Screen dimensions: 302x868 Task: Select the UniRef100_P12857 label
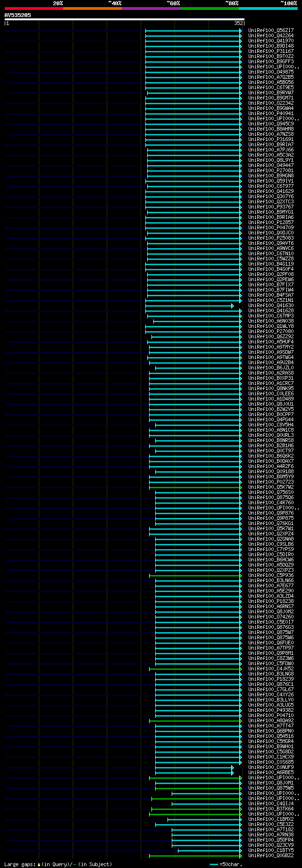coord(271,222)
